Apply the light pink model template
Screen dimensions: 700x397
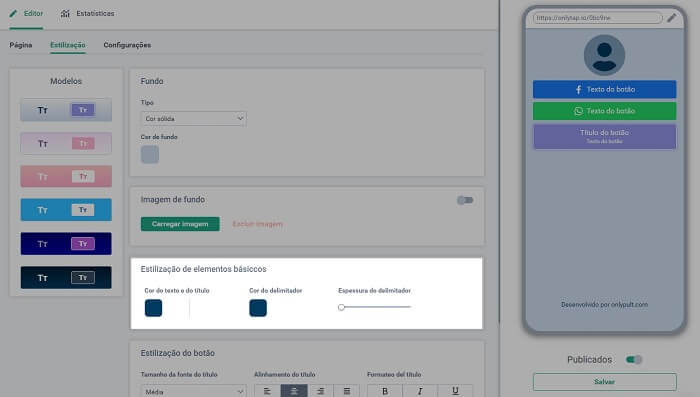coord(66,143)
